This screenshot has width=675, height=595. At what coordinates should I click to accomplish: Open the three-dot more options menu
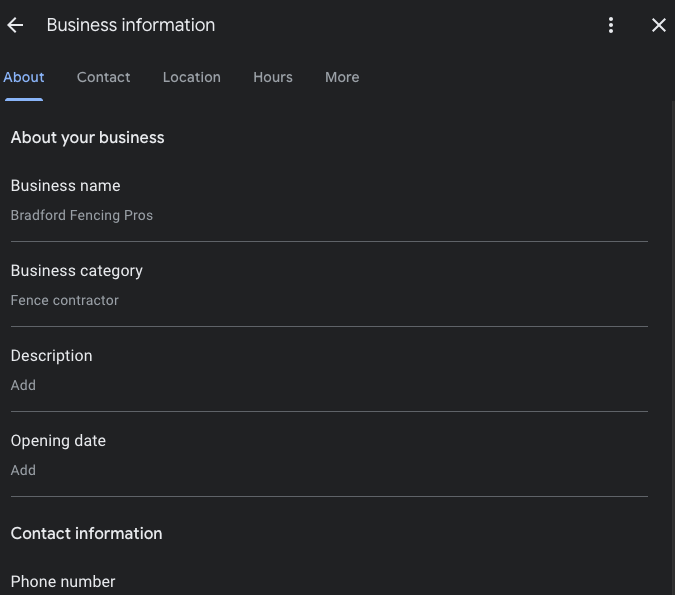coord(611,25)
